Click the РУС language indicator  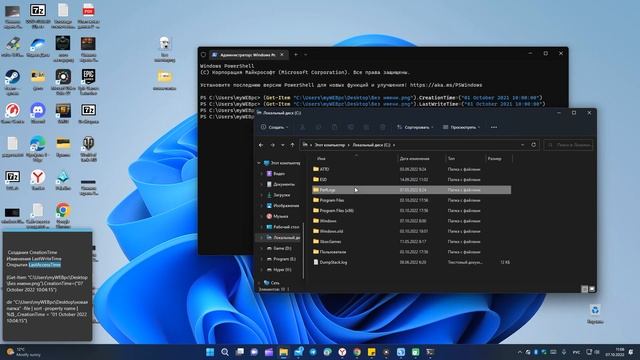tap(576, 352)
